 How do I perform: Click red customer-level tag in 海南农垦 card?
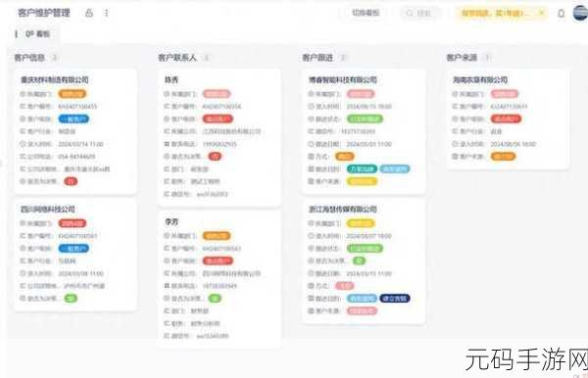(506, 118)
